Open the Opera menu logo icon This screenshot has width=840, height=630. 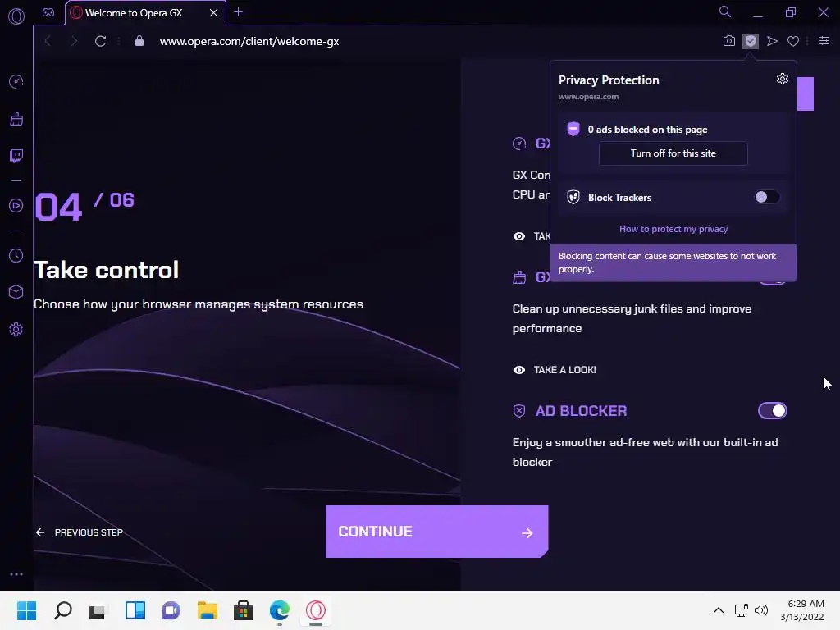[x=16, y=16]
